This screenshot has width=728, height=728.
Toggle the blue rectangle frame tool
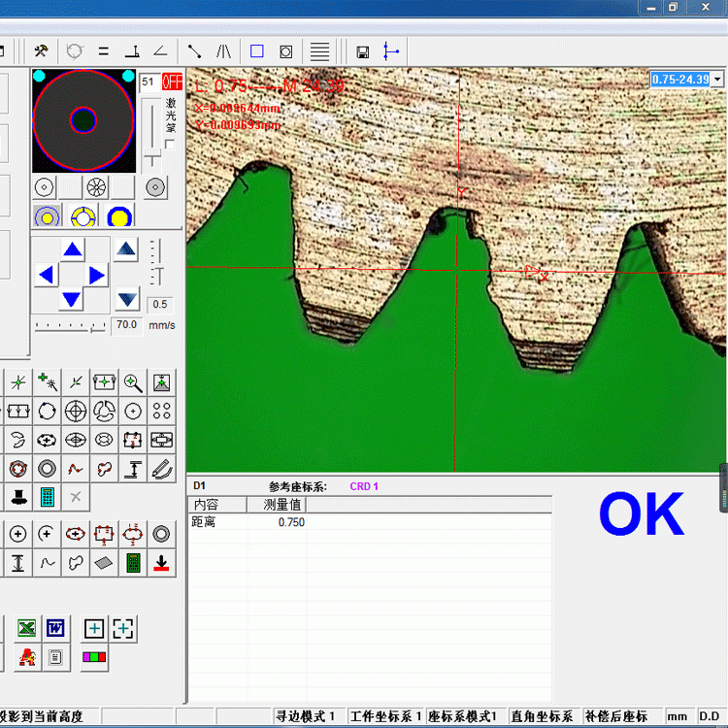[x=256, y=51]
